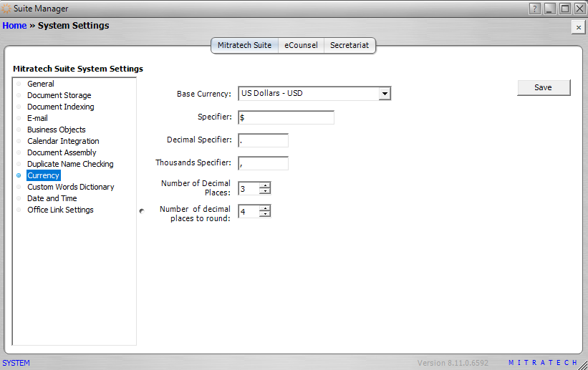The image size is (588, 370).
Task: Open Custom Words Dictionary settings
Action: click(70, 187)
